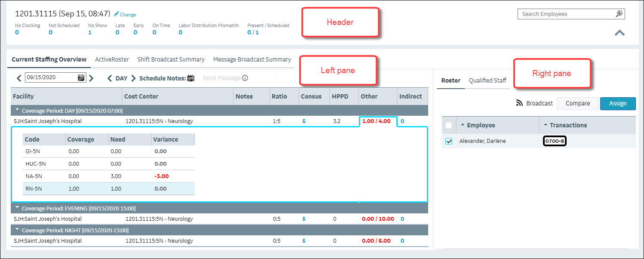Expand Coverage Period NIGHT section

click(17, 230)
